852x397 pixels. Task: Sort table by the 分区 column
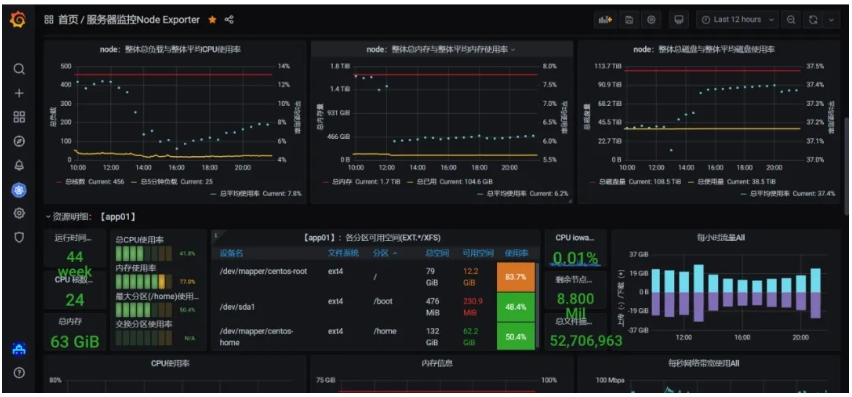click(385, 253)
